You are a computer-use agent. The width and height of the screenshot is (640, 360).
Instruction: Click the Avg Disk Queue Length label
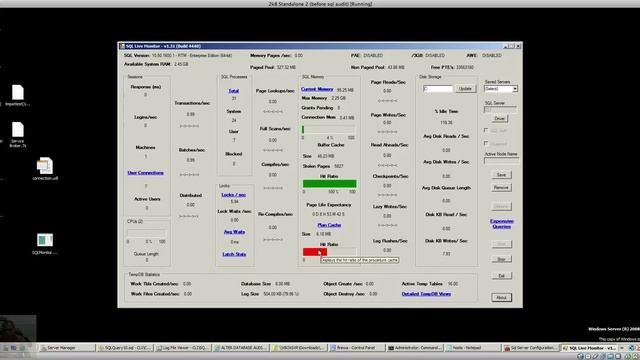[x=446, y=188]
